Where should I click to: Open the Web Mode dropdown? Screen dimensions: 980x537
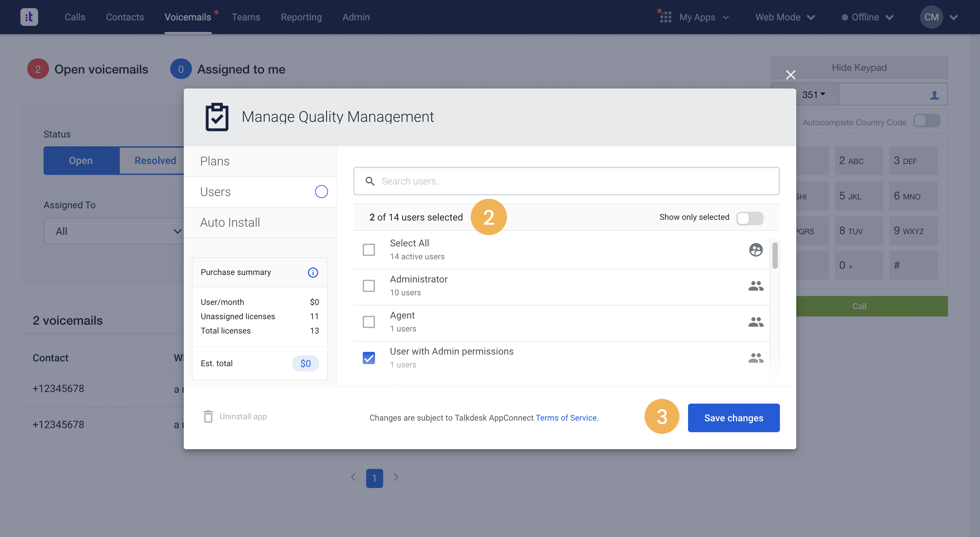(785, 17)
